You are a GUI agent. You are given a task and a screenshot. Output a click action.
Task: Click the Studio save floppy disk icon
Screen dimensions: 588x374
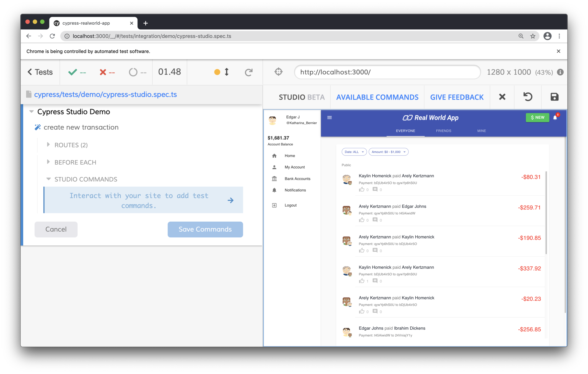coord(554,97)
